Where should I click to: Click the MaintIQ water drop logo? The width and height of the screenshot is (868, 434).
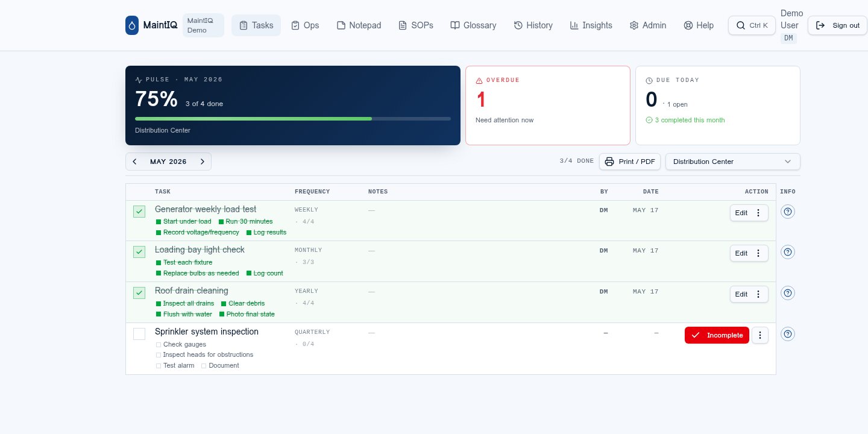point(132,25)
